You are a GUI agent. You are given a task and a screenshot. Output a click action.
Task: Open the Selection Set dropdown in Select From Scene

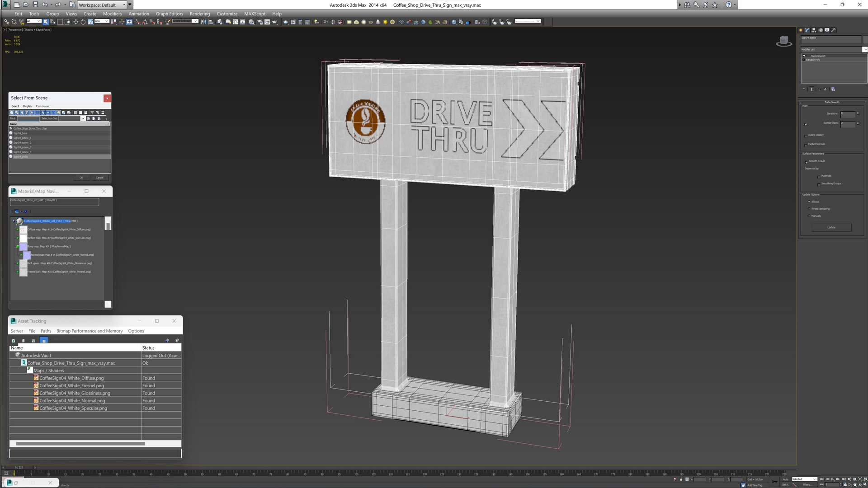click(x=83, y=118)
